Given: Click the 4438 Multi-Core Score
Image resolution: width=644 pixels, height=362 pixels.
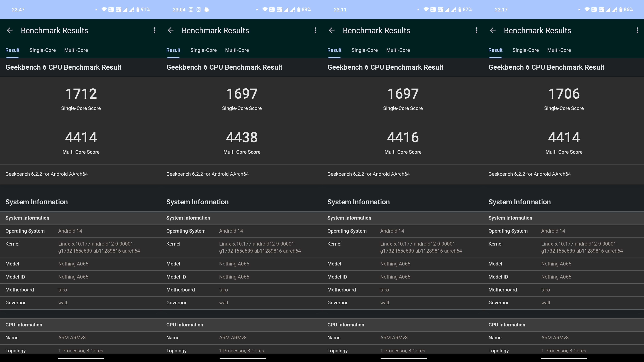Looking at the screenshot, I should click(242, 137).
